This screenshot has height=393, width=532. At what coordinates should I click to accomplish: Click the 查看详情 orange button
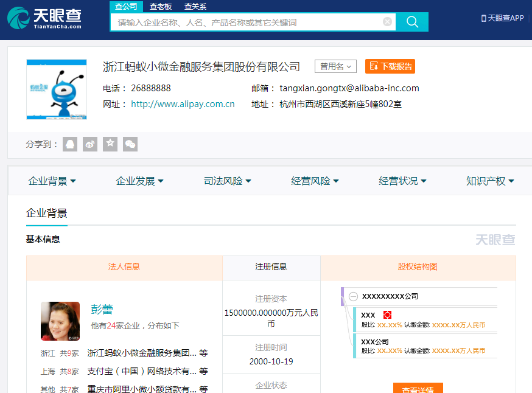click(x=418, y=389)
